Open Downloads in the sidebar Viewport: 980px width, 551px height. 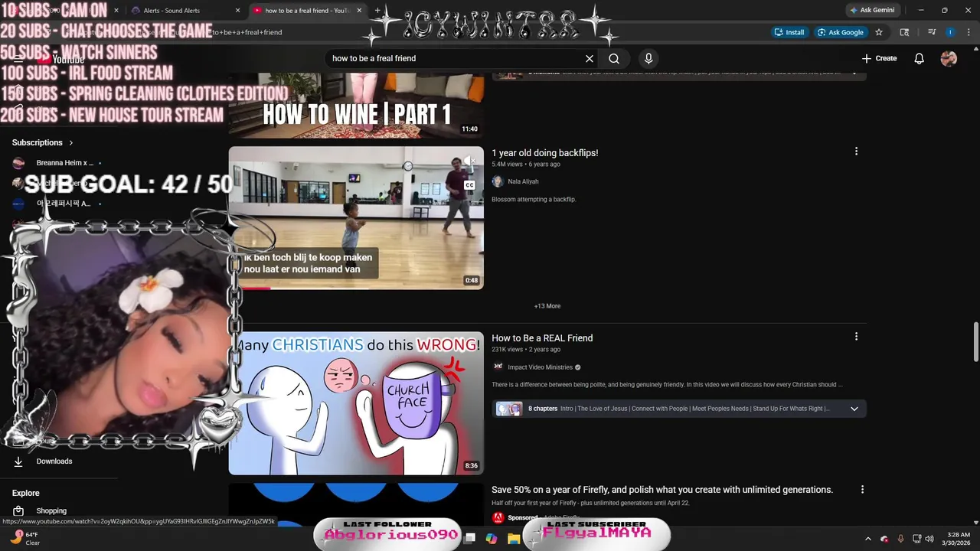coord(54,461)
